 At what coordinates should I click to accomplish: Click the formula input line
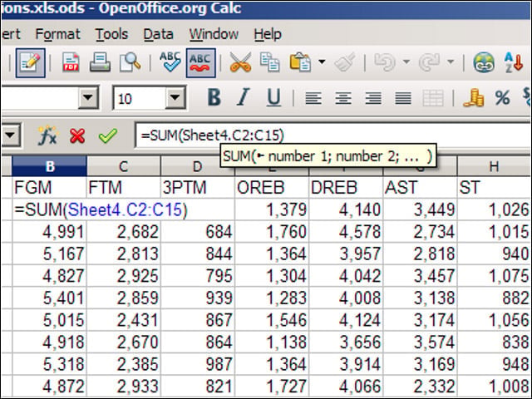pos(333,135)
